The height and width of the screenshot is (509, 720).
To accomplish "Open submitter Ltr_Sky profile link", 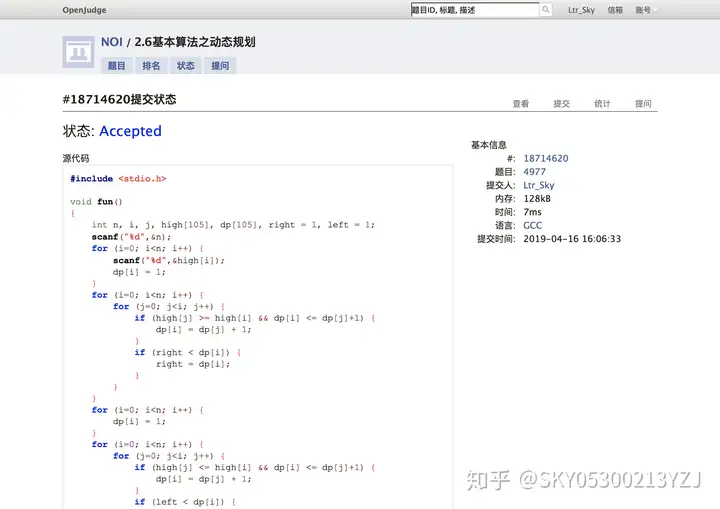I will coord(539,185).
